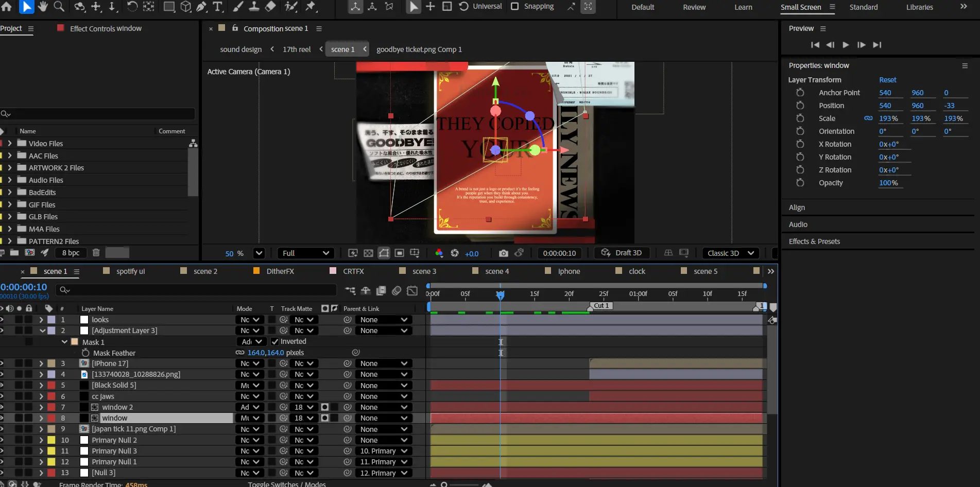Image resolution: width=980 pixels, height=487 pixels.
Task: Enable the Snapping checkbox
Action: [514, 7]
